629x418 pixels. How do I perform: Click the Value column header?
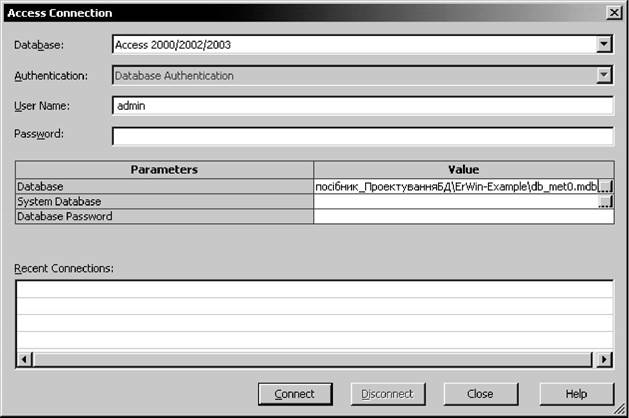463,170
